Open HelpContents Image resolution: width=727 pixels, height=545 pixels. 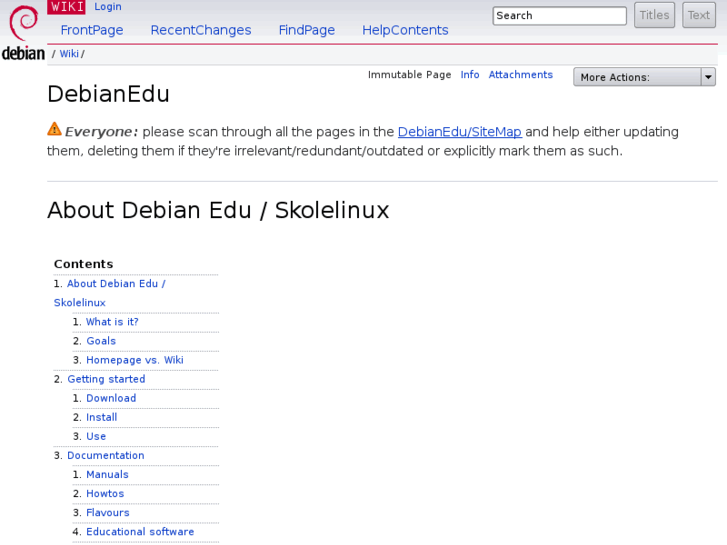tap(405, 30)
